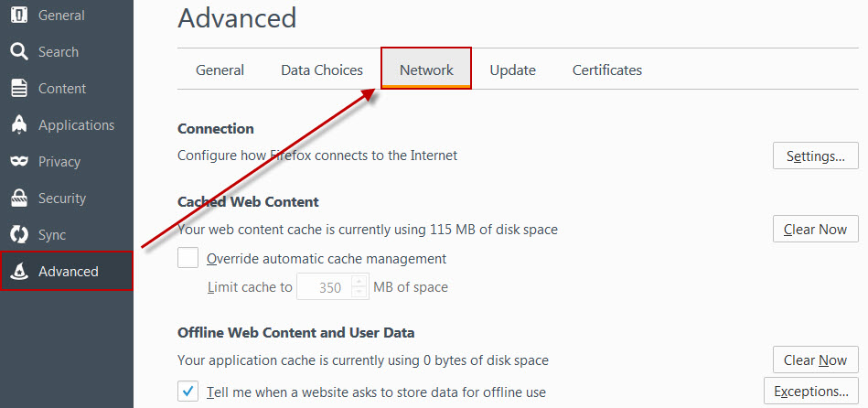Open the Certificates tab
This screenshot has width=868, height=408.
coord(607,70)
